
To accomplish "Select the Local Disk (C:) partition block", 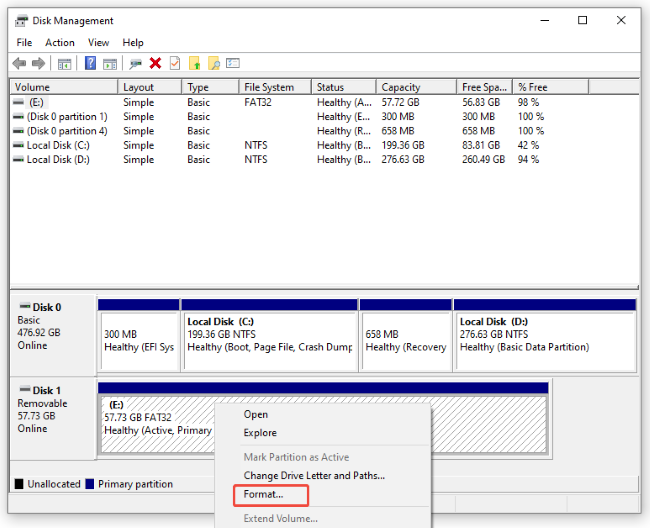I will 269,335.
